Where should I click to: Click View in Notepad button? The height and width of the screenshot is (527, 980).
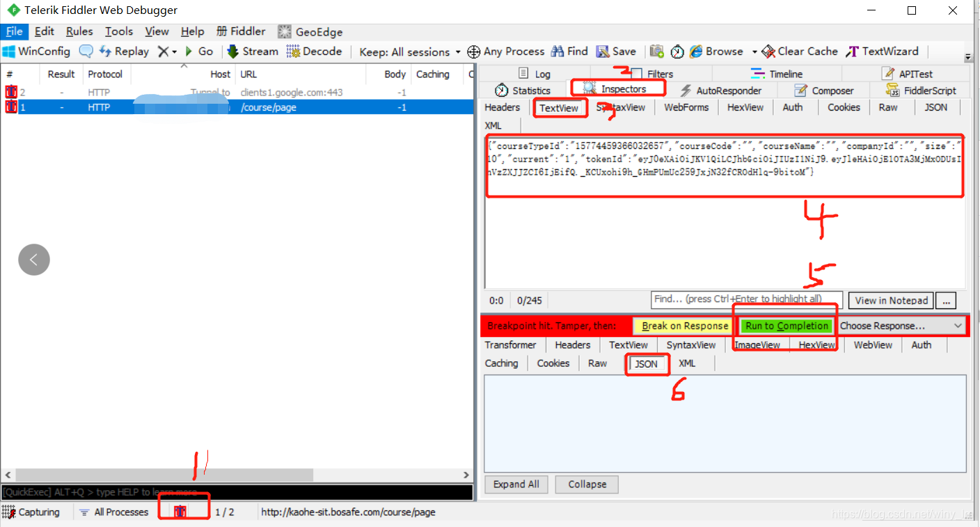pyautogui.click(x=892, y=300)
